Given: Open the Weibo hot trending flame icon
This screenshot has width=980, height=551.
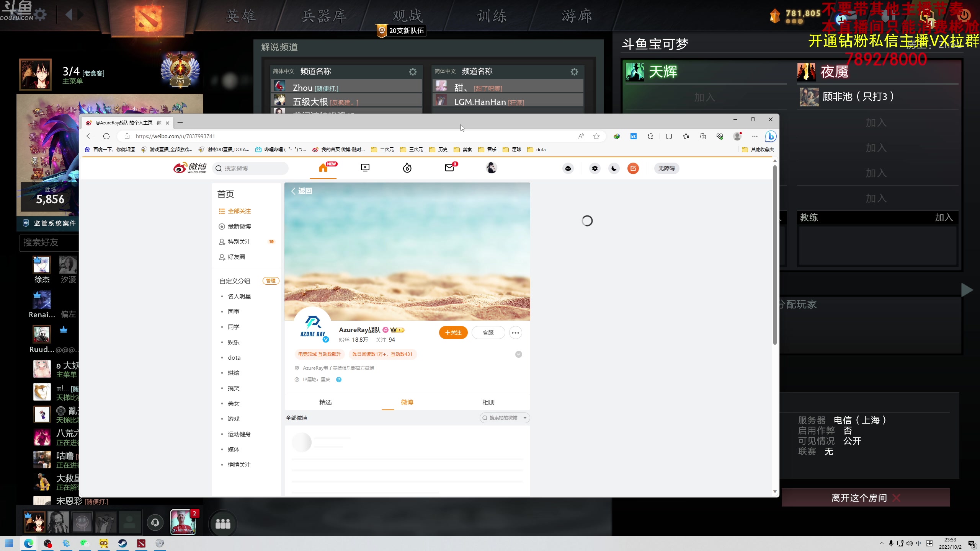Looking at the screenshot, I should click(x=407, y=168).
